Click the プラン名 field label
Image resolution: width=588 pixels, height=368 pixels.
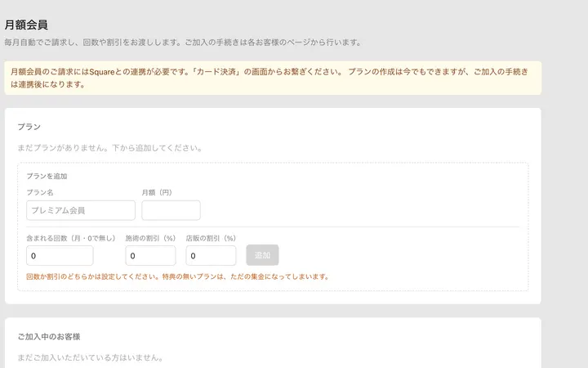coord(40,193)
